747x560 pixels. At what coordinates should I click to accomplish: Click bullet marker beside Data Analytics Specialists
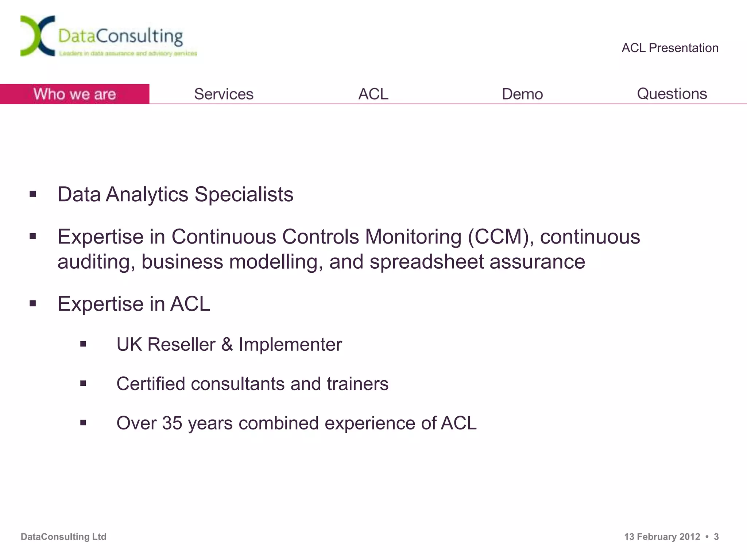click(x=33, y=194)
